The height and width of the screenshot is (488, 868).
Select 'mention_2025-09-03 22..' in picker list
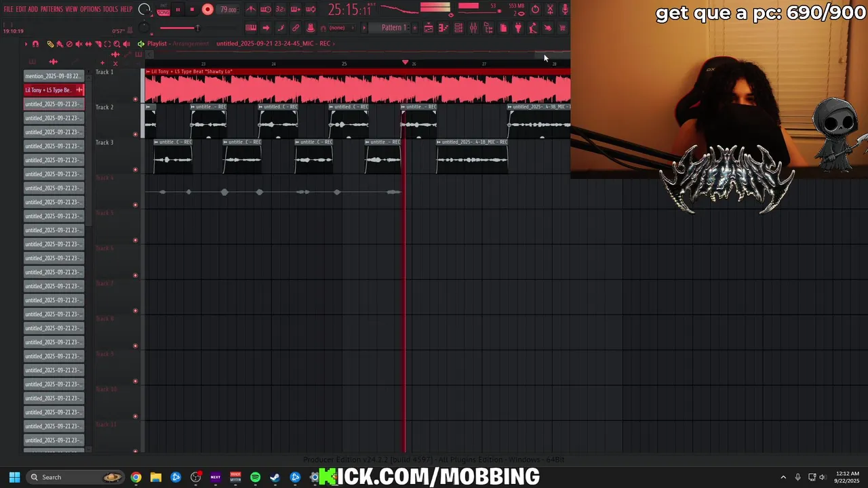click(x=54, y=76)
